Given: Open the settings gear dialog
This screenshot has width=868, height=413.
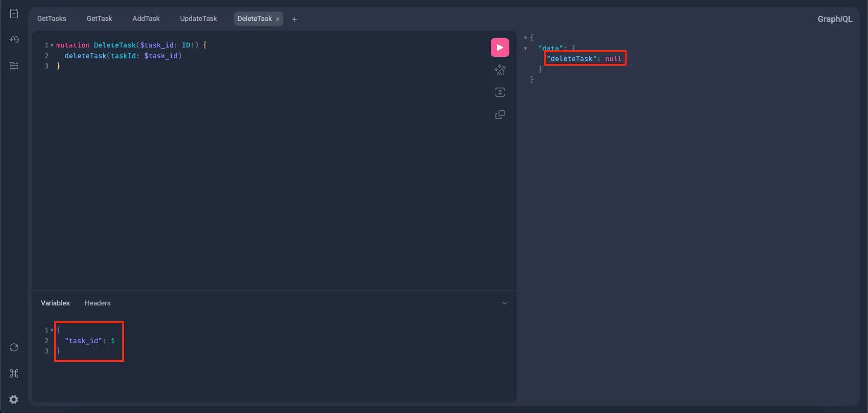Looking at the screenshot, I should [14, 399].
